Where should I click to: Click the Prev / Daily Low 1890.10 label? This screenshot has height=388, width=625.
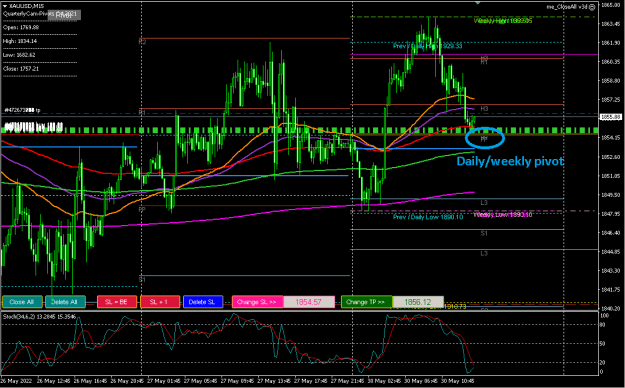click(428, 217)
